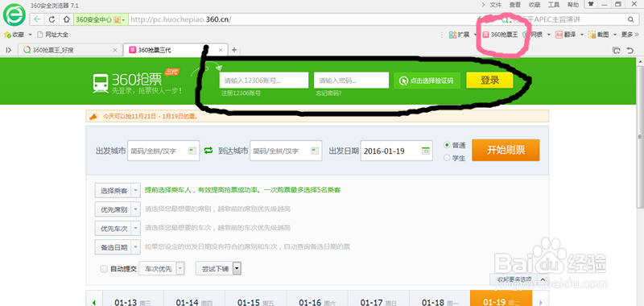Expand the 选择乘客 dropdown arrow

click(136, 191)
